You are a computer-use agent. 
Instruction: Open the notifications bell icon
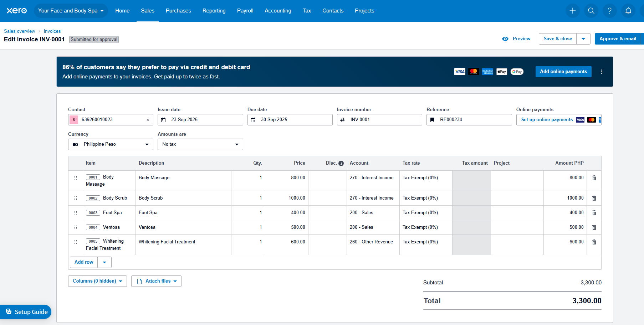(628, 11)
